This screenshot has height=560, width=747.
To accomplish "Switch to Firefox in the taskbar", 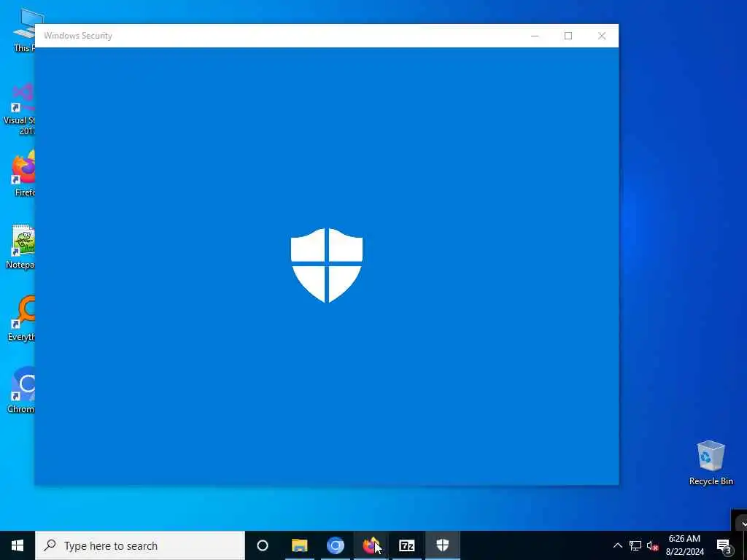I will click(371, 545).
